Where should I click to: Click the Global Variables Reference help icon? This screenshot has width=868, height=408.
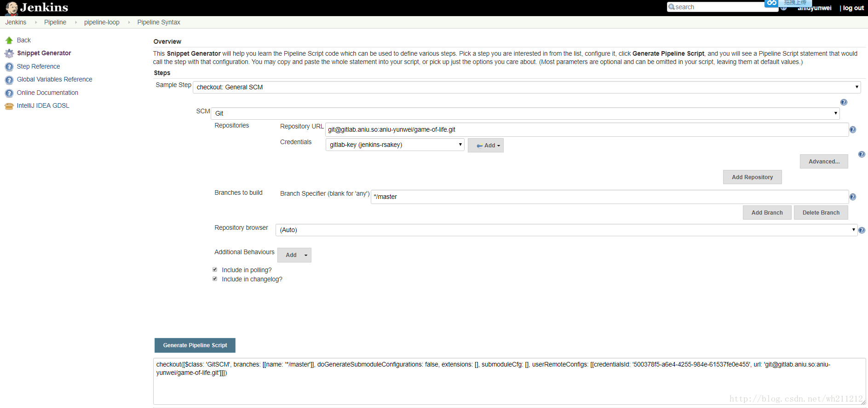point(9,80)
